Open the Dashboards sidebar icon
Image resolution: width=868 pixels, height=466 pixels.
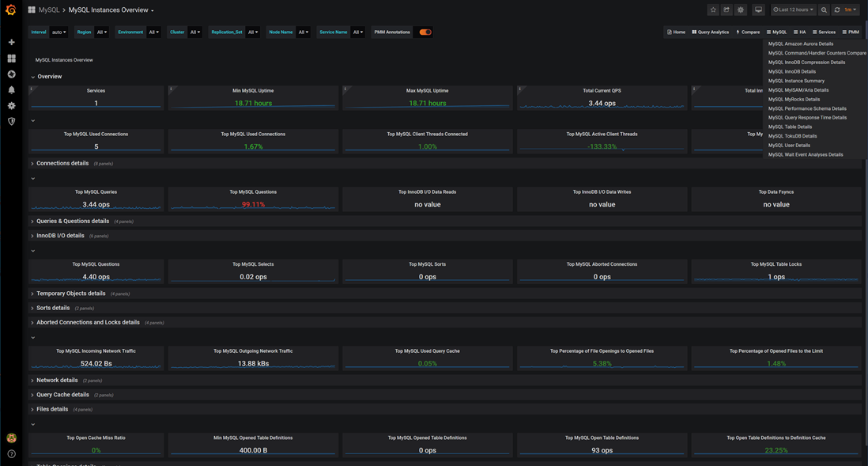pos(11,59)
